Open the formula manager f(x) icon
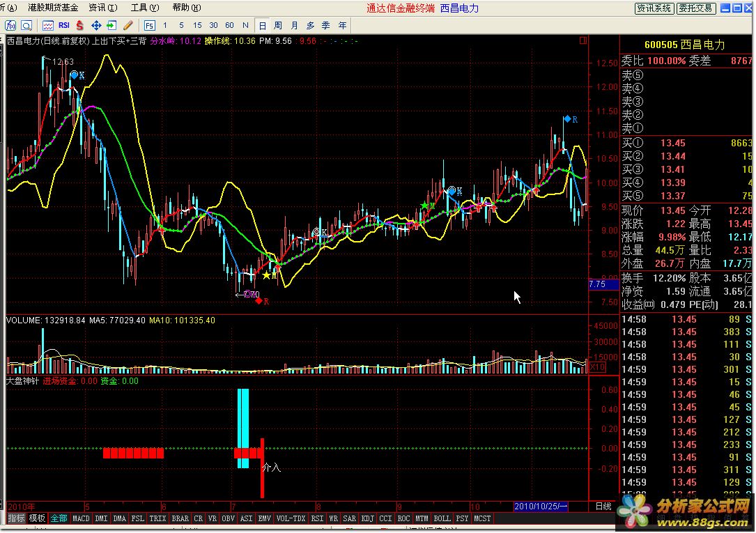756x533 pixels. 10,26
